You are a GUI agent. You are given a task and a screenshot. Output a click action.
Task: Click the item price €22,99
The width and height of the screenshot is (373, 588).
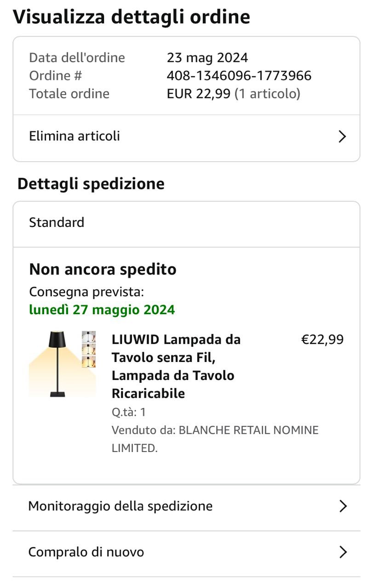322,339
